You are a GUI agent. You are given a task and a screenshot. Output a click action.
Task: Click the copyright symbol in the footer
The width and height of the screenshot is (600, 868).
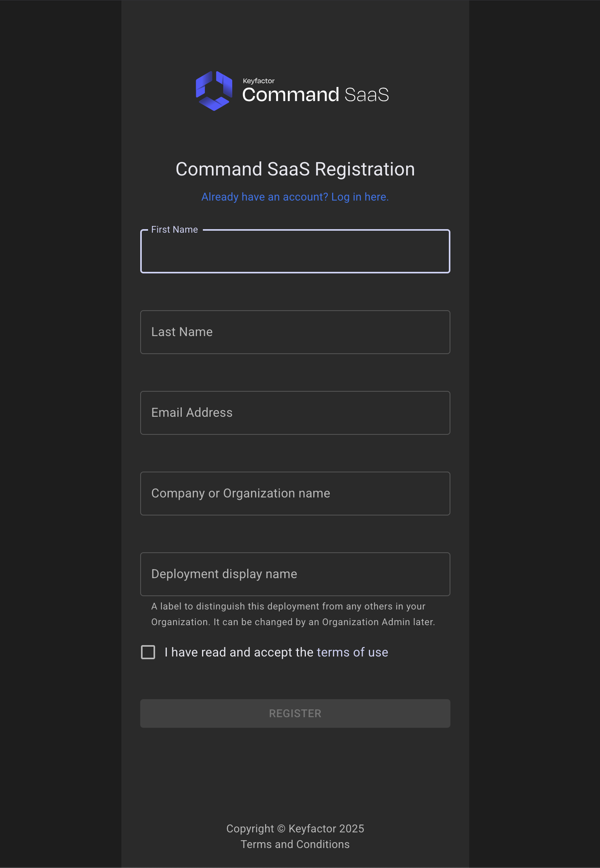[x=281, y=828]
